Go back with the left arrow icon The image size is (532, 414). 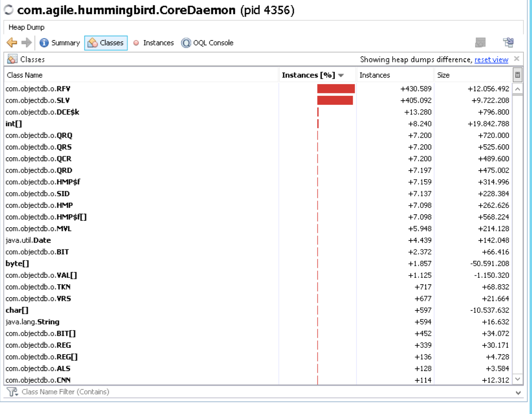[12, 42]
